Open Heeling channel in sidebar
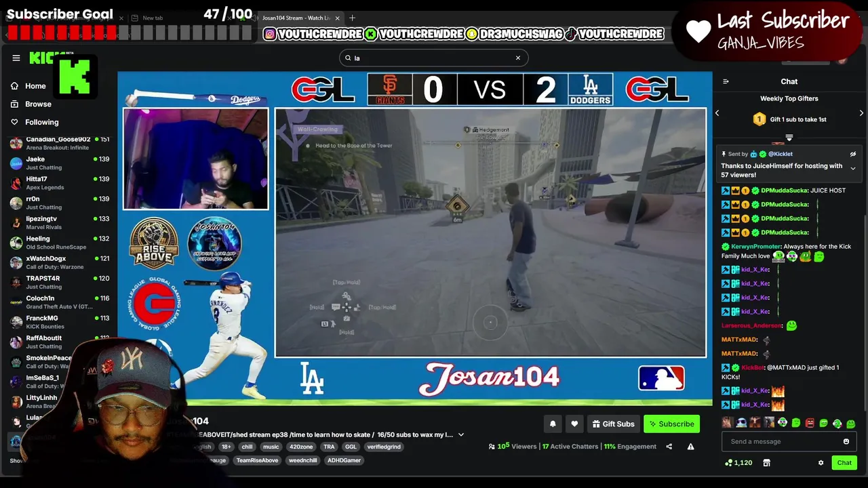This screenshot has height=488, width=868. coord(59,243)
